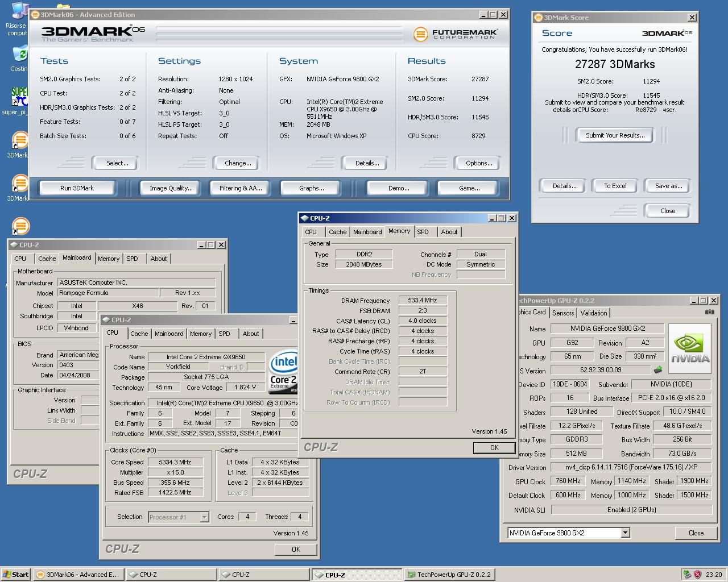The height and width of the screenshot is (582, 728).
Task: Click the Futuremark logo icon
Action: point(420,35)
